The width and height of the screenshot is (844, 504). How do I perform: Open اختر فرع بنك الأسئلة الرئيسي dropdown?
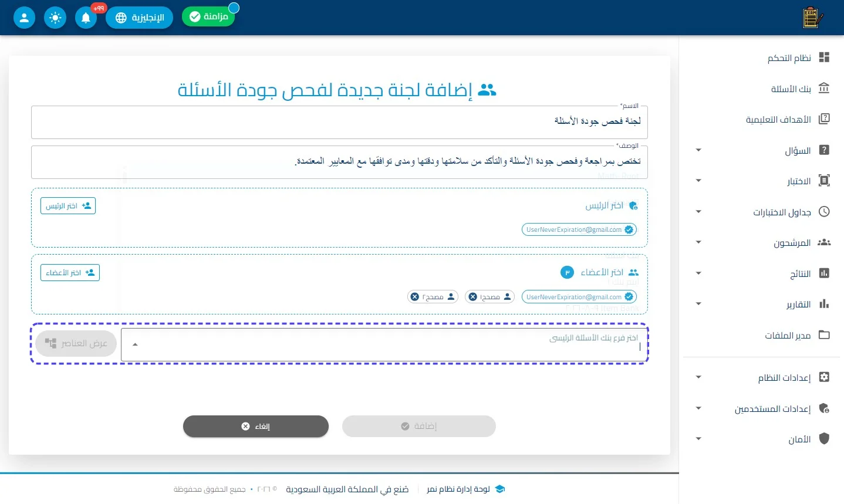(384, 344)
